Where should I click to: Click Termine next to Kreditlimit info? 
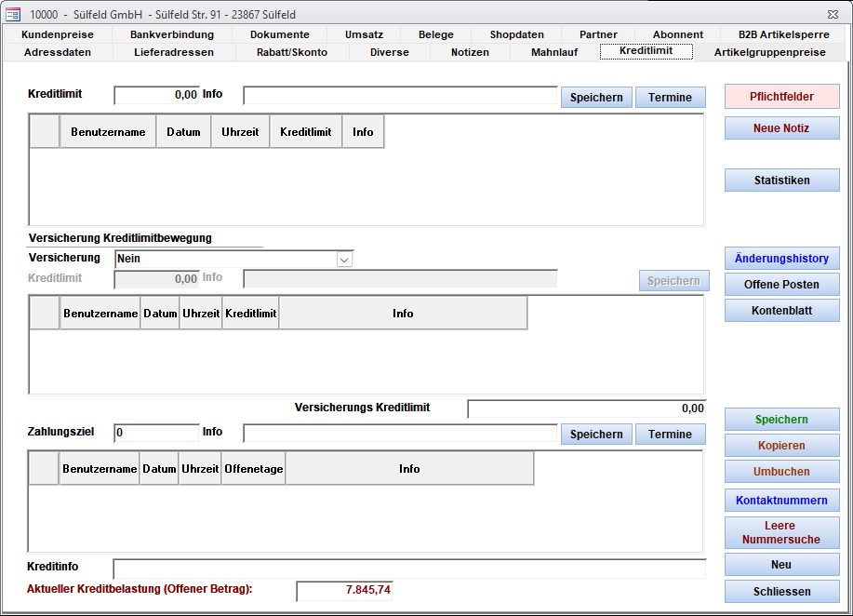(670, 98)
